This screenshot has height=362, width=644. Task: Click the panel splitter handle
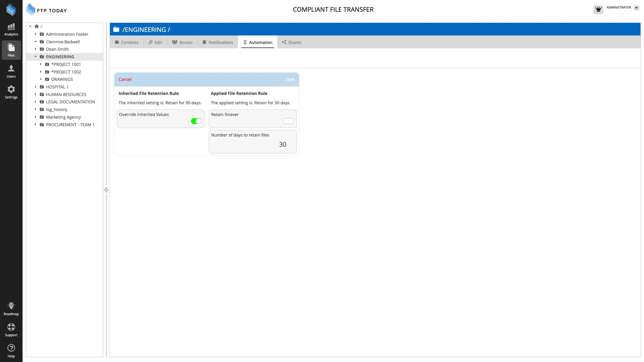106,190
